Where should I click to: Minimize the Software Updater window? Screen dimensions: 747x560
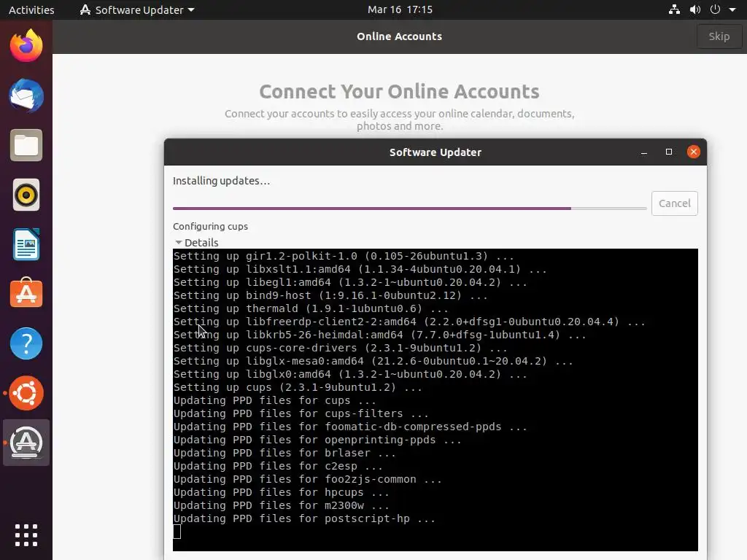tap(643, 152)
